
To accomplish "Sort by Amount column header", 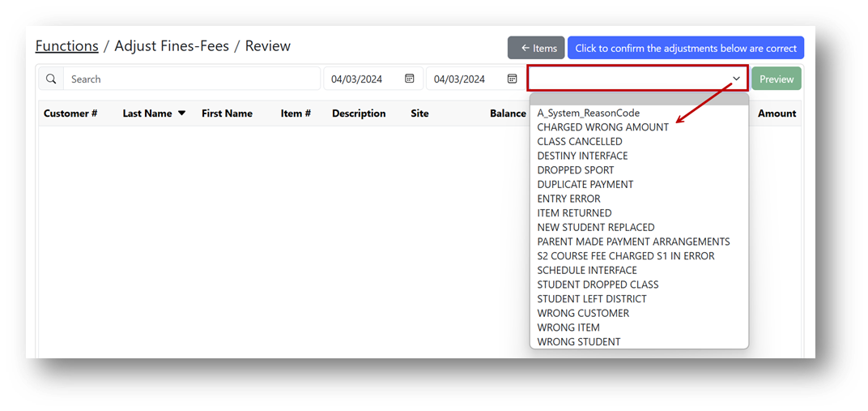I will point(777,113).
